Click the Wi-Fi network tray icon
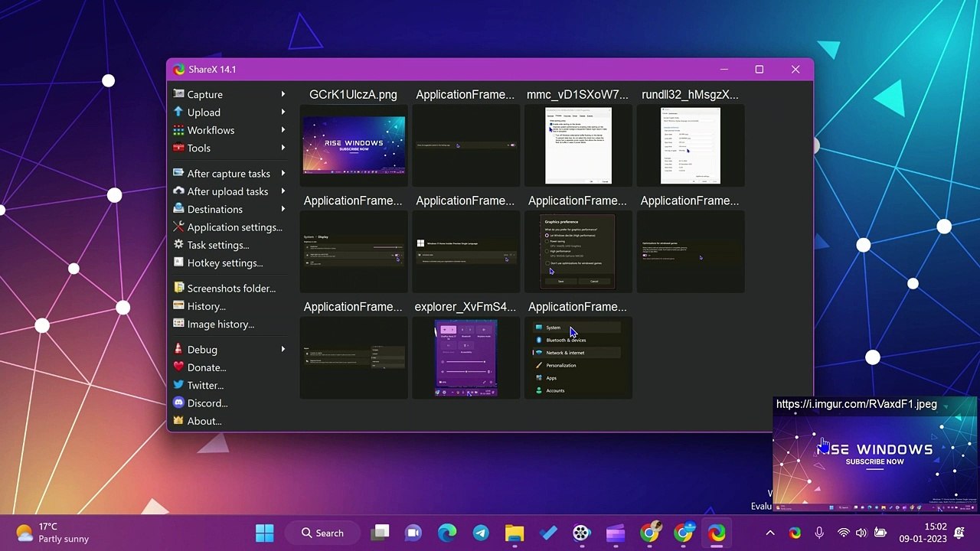Image resolution: width=980 pixels, height=551 pixels. click(843, 533)
